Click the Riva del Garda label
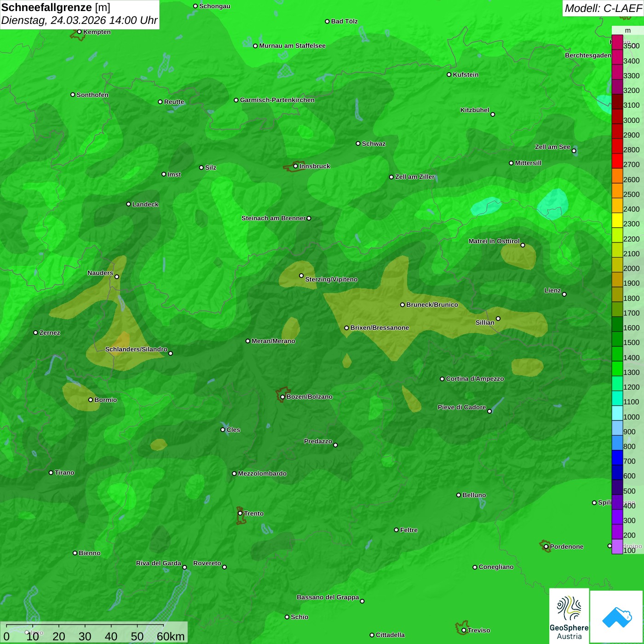Viewport: 644px width, 644px height. pyautogui.click(x=159, y=563)
